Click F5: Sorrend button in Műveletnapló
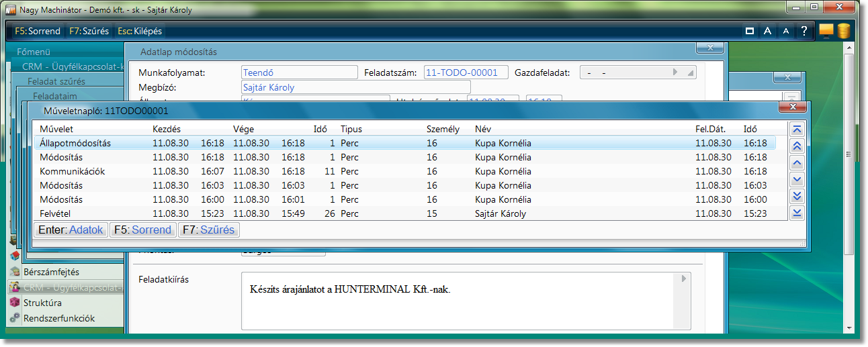The image size is (868, 347). point(143,230)
